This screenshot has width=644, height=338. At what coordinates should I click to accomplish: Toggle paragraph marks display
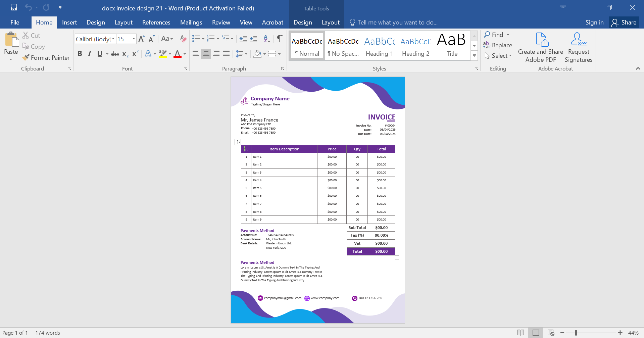click(280, 39)
